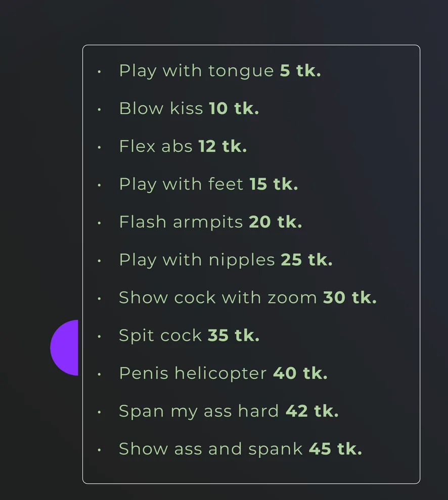Select the '12 tk.' price label
The image size is (448, 500).
pyautogui.click(x=222, y=146)
